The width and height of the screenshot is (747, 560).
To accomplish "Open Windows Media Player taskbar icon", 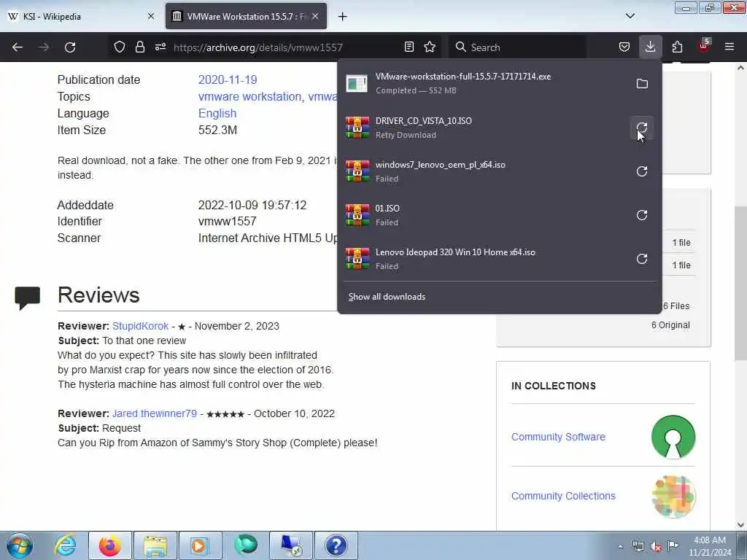I will [x=200, y=545].
